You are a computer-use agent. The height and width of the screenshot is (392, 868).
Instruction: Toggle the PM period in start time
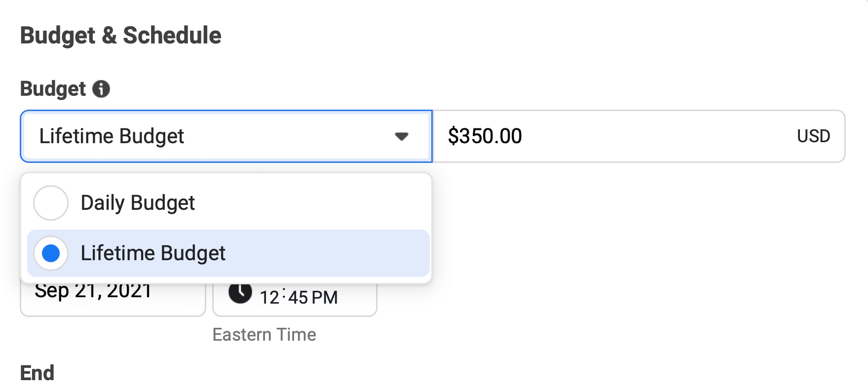tap(325, 298)
